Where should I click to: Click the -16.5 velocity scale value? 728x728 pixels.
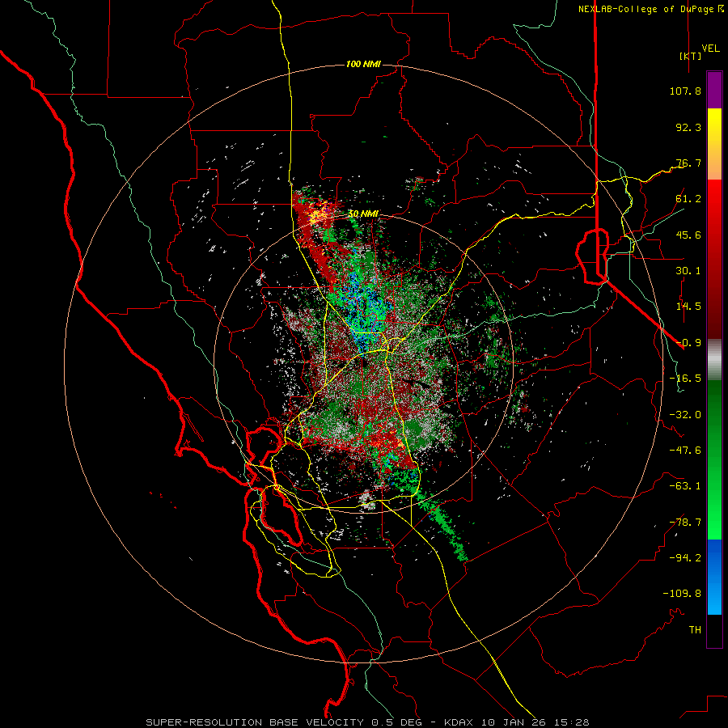[685, 379]
